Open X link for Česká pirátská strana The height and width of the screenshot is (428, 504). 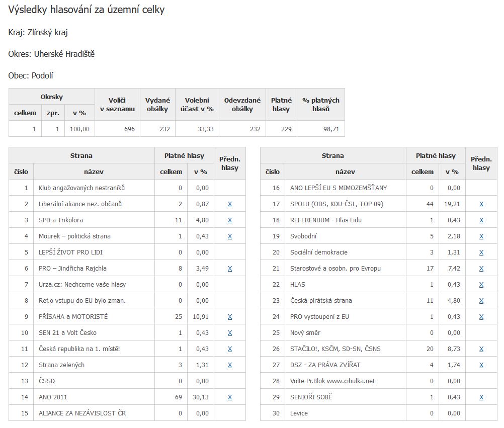[x=481, y=301]
